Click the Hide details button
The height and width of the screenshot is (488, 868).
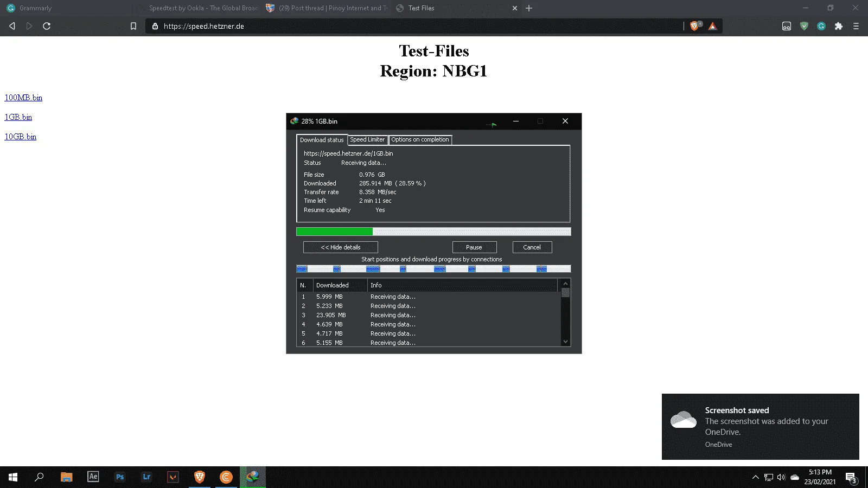click(x=341, y=247)
